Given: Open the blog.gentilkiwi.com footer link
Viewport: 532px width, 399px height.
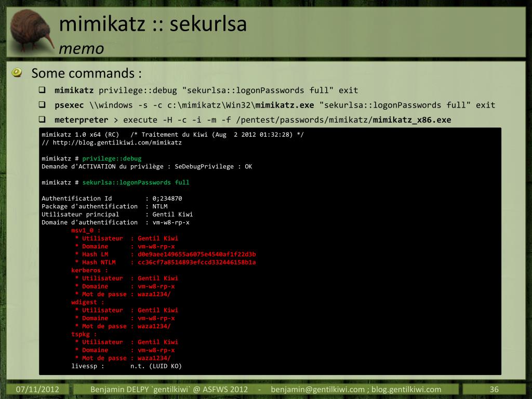Looking at the screenshot, I should pos(406,389).
